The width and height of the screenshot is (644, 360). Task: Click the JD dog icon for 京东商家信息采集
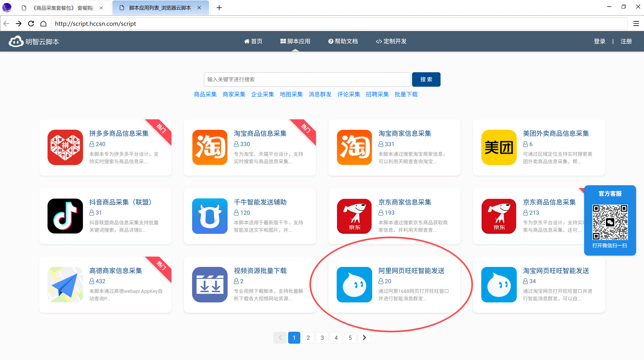[x=354, y=216]
